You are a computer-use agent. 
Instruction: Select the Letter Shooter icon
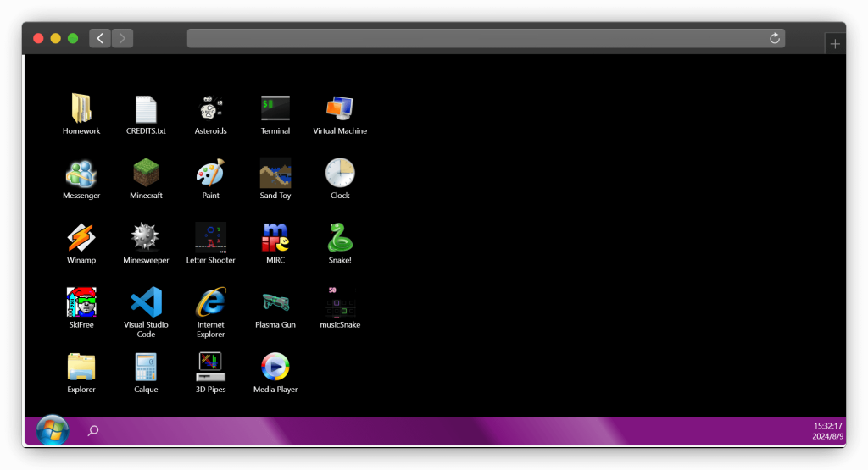211,238
